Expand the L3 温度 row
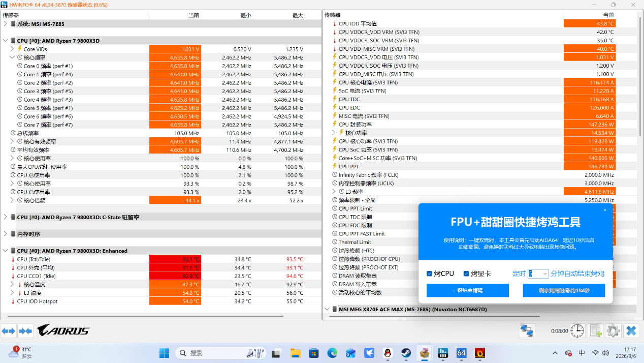 12,293
